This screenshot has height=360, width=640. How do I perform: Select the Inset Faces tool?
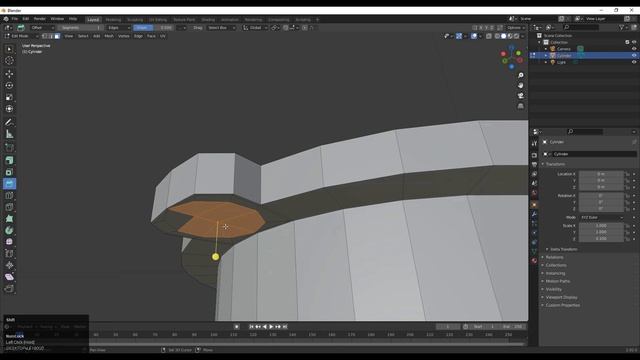[9, 172]
